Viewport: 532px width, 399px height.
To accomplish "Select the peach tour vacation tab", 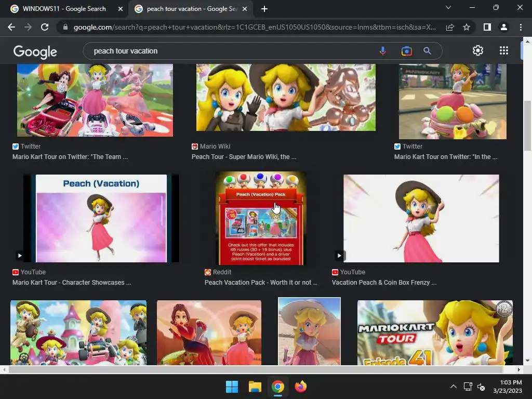I will (192, 9).
